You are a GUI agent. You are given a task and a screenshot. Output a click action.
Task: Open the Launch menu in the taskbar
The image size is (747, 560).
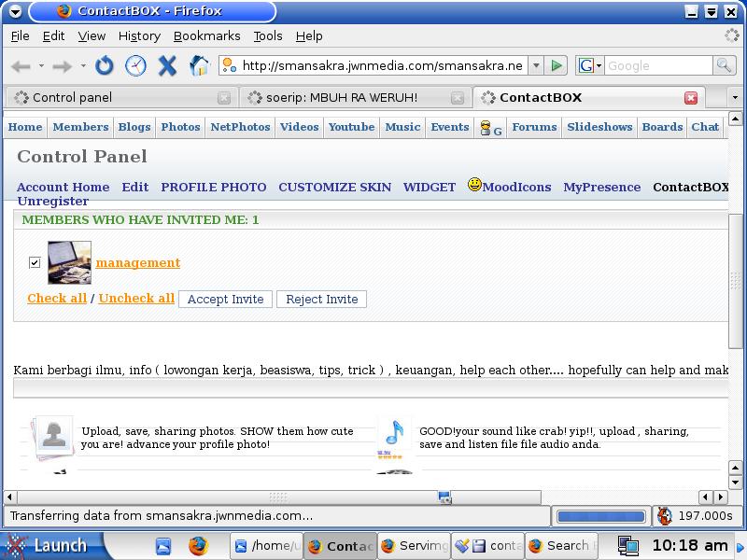(x=50, y=546)
